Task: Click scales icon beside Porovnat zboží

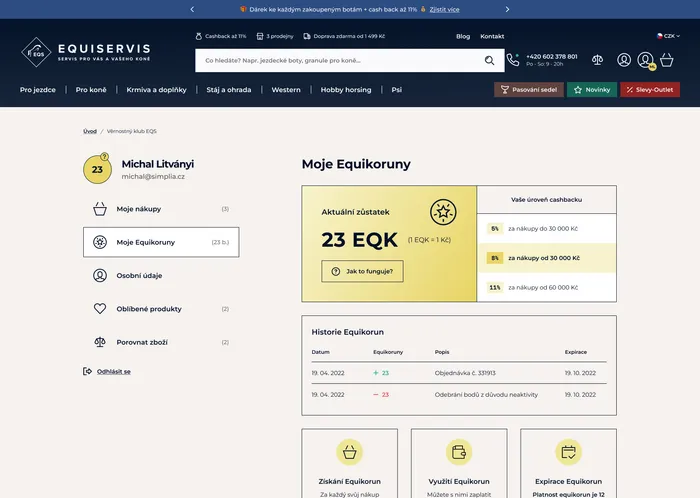Action: [100, 342]
